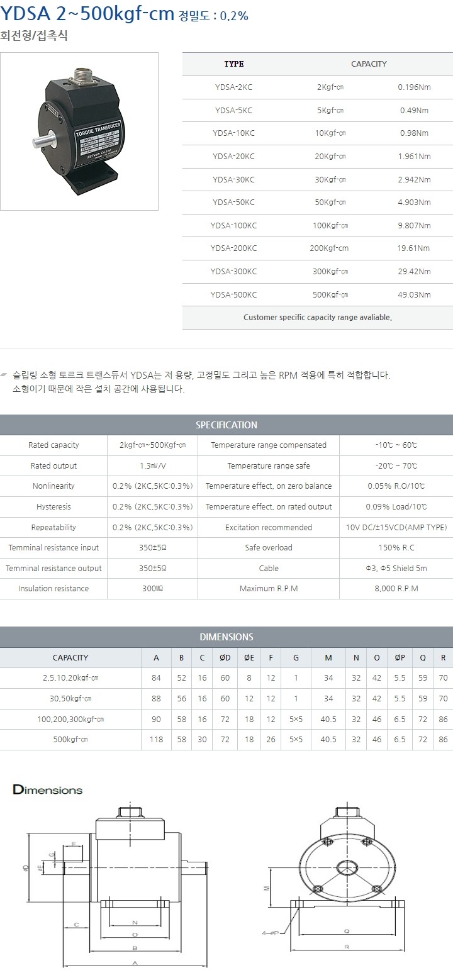Select the YDSA-200KC type cell
The image size is (453, 980).
tap(233, 248)
